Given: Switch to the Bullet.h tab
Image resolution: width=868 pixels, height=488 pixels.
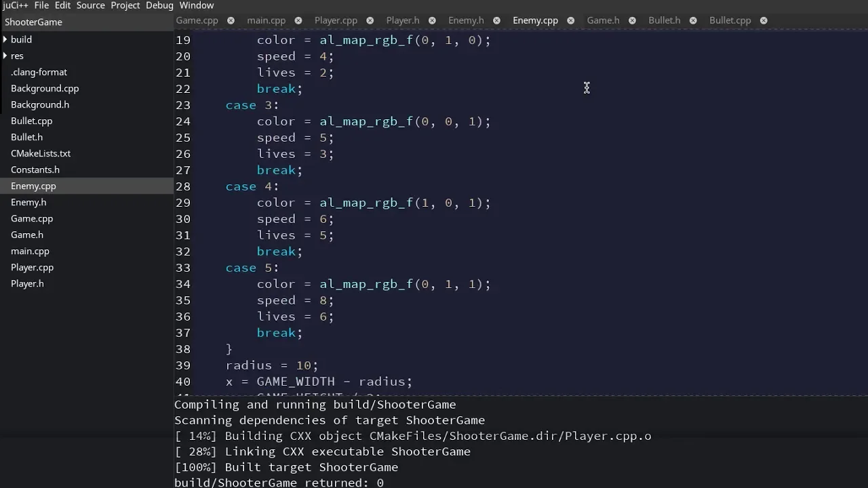Looking at the screenshot, I should [x=664, y=20].
